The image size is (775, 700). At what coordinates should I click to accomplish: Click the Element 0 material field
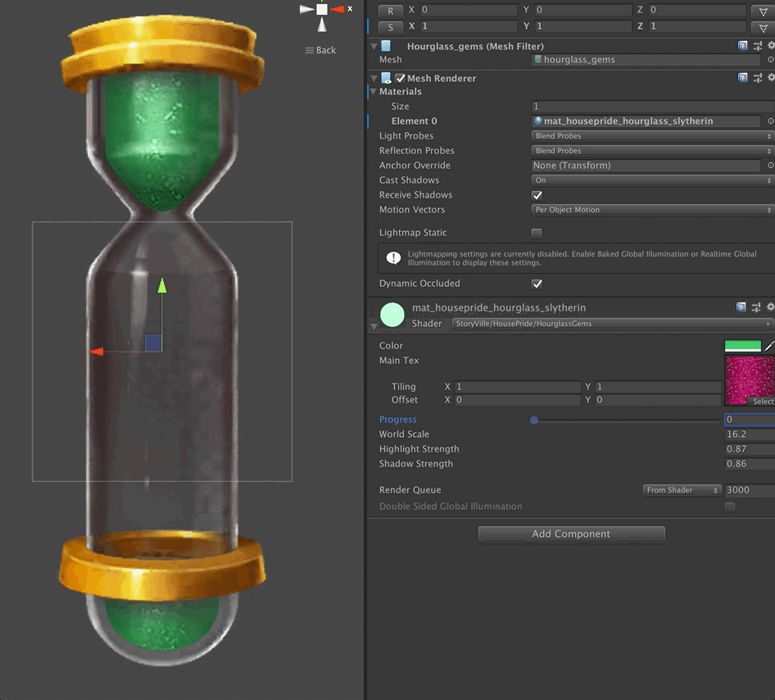646,121
